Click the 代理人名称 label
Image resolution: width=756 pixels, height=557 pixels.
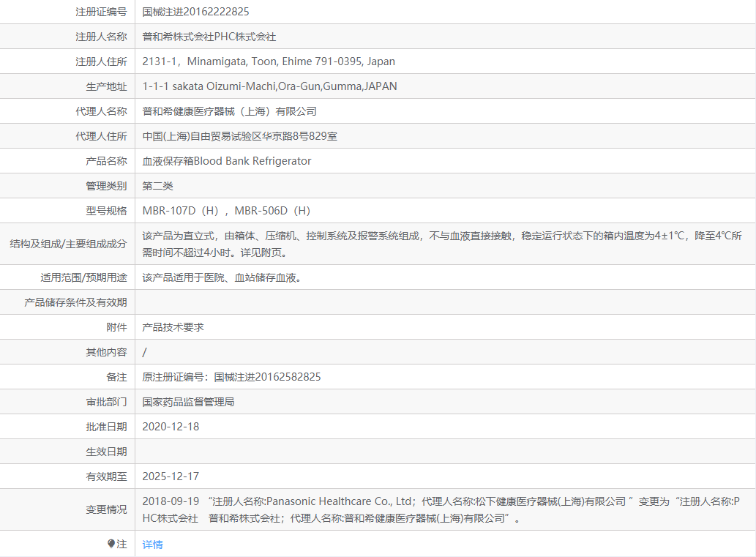tap(101, 111)
